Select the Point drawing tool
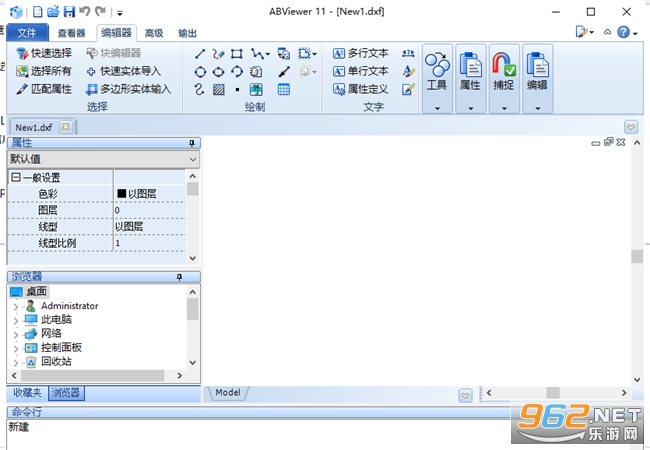 [x=237, y=90]
